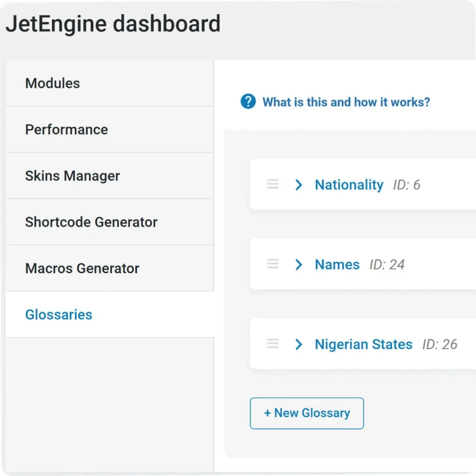The image size is (476, 476).
Task: Click the Names glossary title
Action: pyautogui.click(x=337, y=264)
